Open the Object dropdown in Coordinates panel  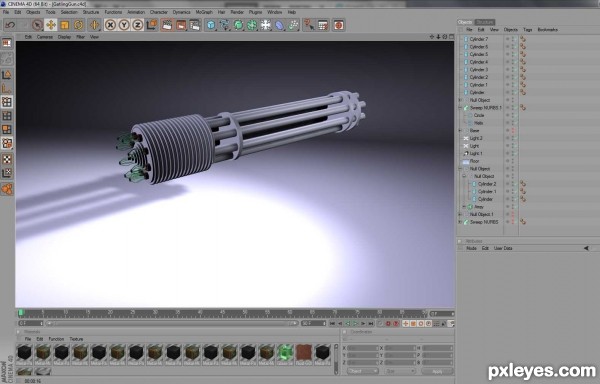(x=363, y=371)
